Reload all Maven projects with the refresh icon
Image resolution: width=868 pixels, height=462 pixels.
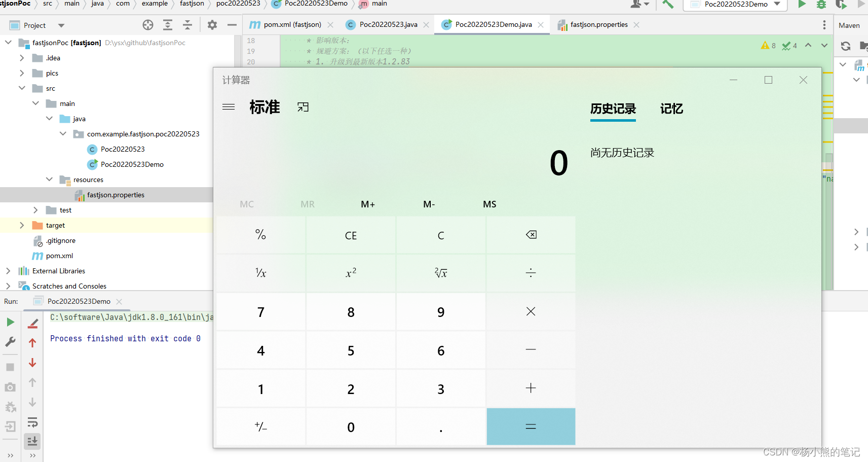[x=846, y=46]
